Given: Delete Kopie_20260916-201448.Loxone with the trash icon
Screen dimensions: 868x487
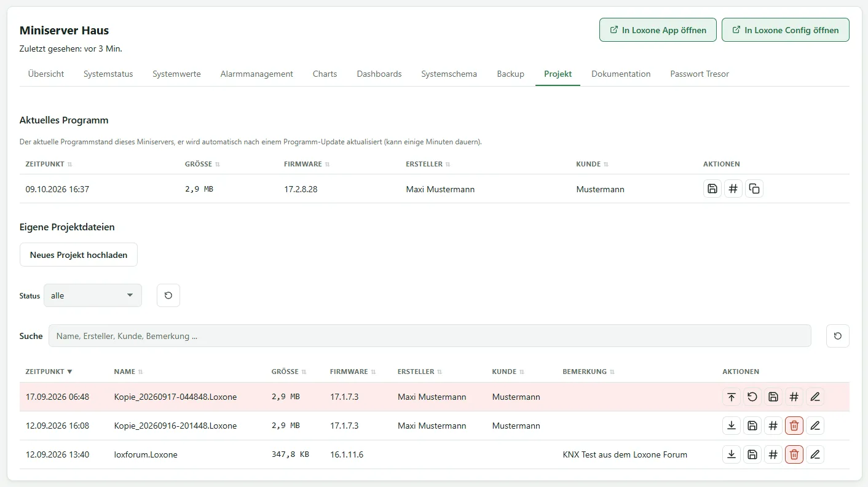Looking at the screenshot, I should pos(794,426).
